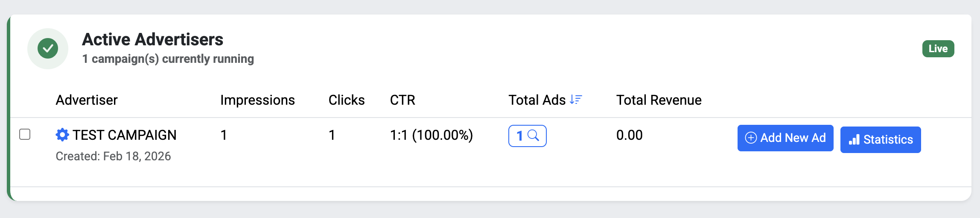Image resolution: width=980 pixels, height=218 pixels.
Task: Click the Impressions column header
Action: point(257,100)
